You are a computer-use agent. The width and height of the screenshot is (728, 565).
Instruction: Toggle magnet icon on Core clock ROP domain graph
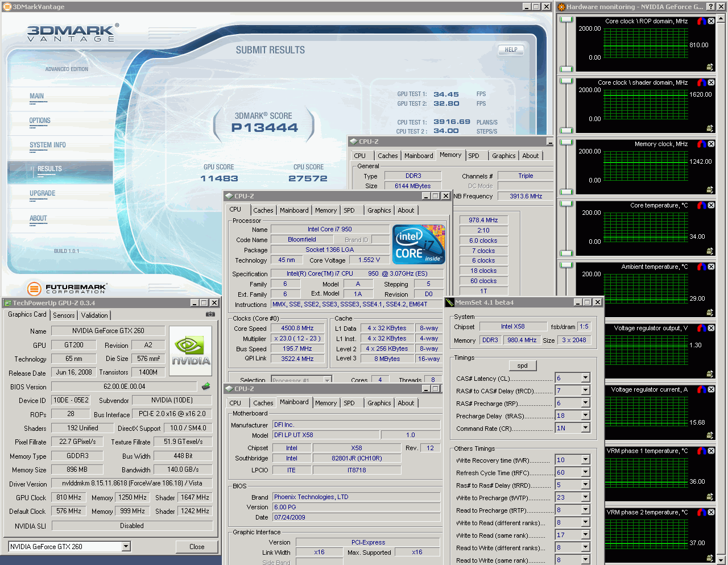click(701, 21)
